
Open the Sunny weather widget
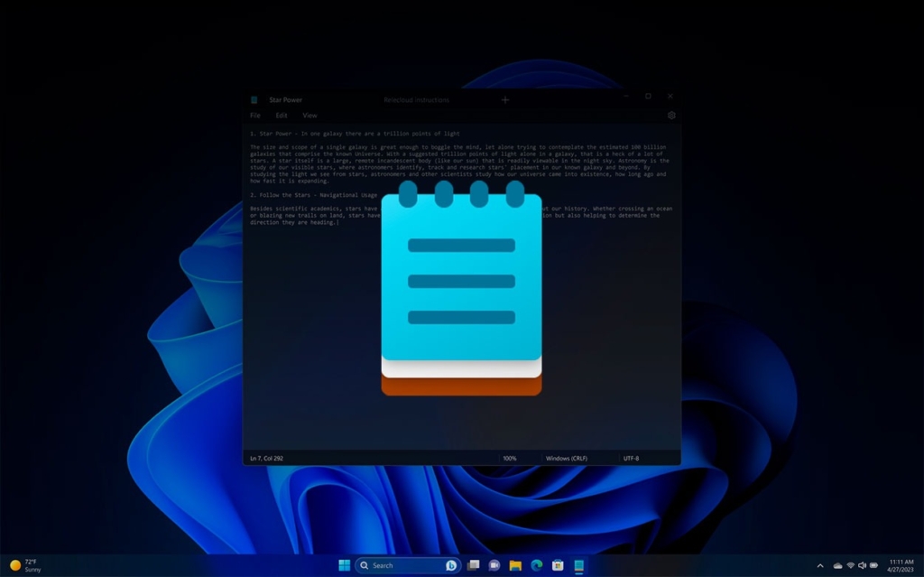tap(25, 565)
